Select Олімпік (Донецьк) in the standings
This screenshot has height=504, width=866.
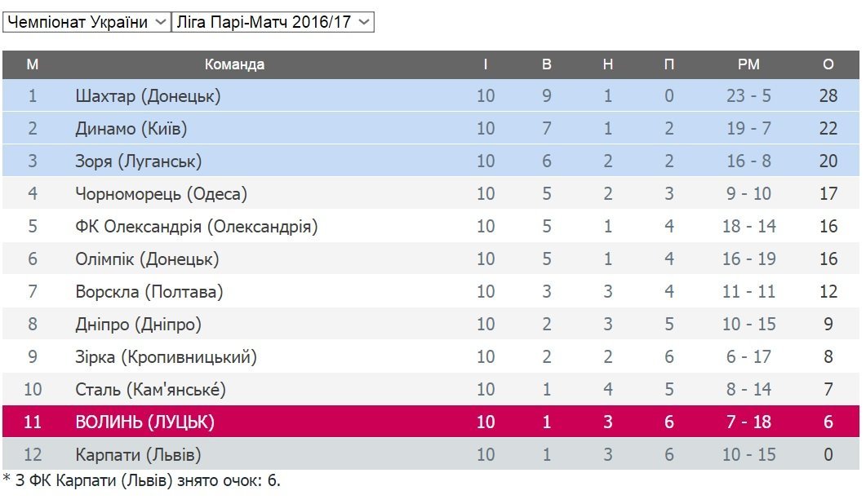[x=147, y=259]
